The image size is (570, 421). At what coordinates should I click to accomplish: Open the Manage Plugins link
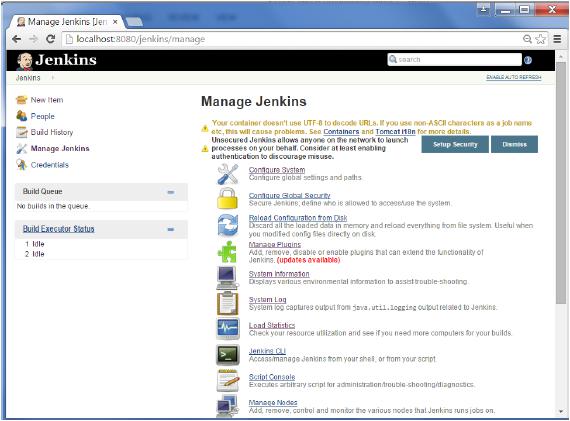point(274,244)
